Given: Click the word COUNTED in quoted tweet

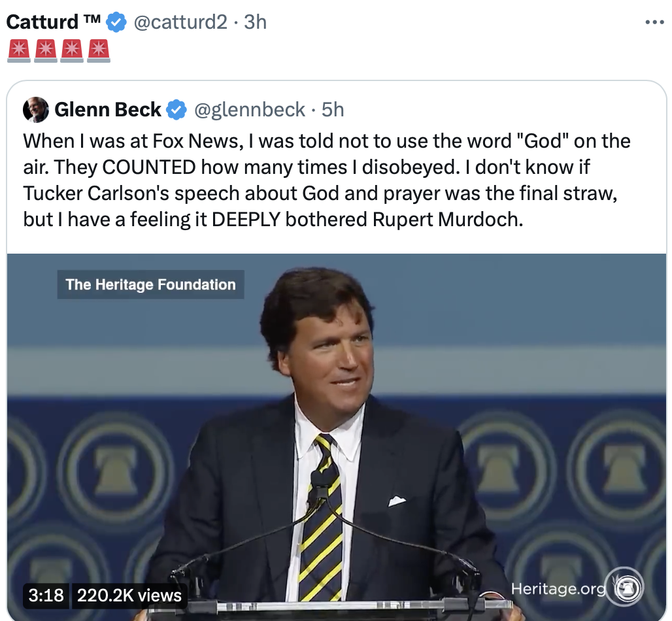Looking at the screenshot, I should [149, 167].
